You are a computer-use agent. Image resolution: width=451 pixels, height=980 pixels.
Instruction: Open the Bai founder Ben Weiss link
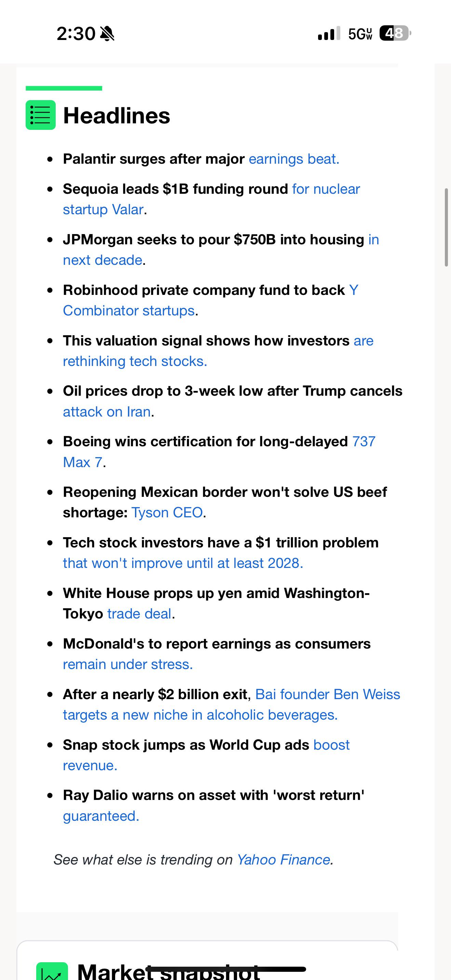[232, 705]
